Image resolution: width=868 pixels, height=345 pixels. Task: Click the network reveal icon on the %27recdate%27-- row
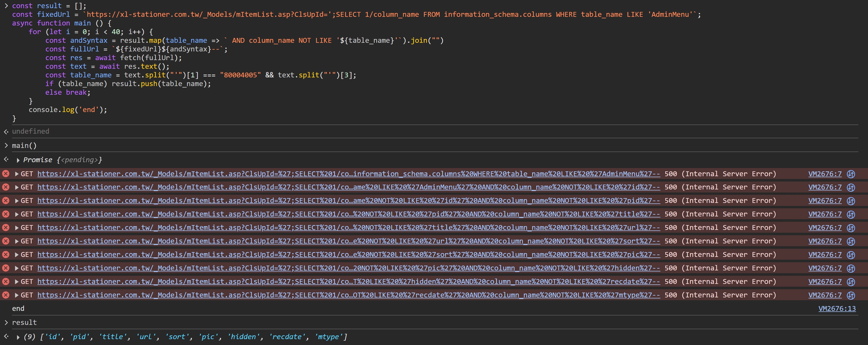click(851, 282)
